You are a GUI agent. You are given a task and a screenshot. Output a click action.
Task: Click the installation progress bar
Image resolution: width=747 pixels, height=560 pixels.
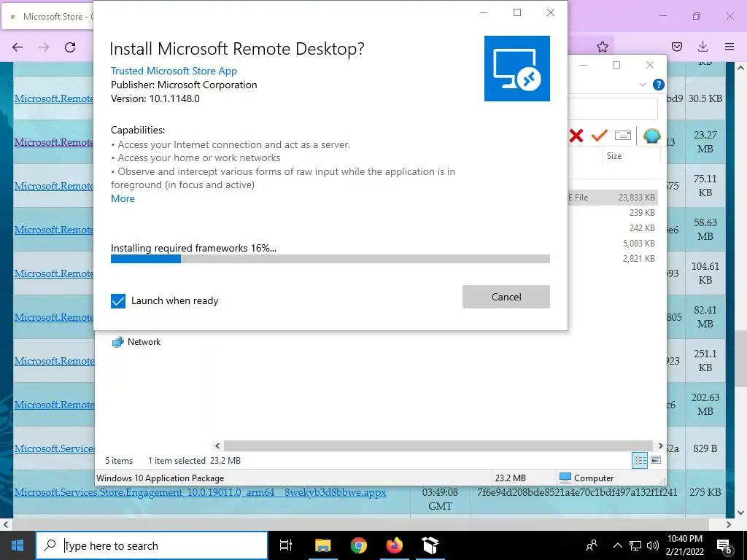(x=330, y=259)
